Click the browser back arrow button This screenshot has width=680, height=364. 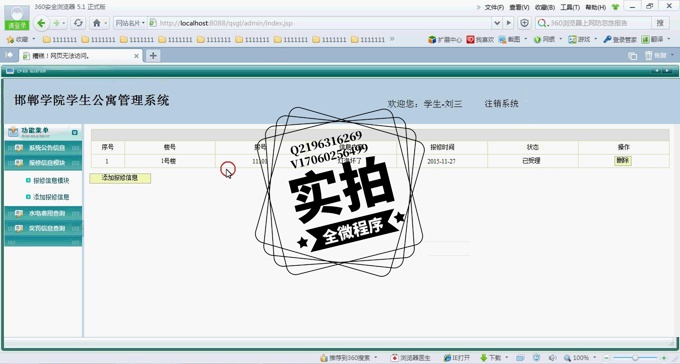41,23
